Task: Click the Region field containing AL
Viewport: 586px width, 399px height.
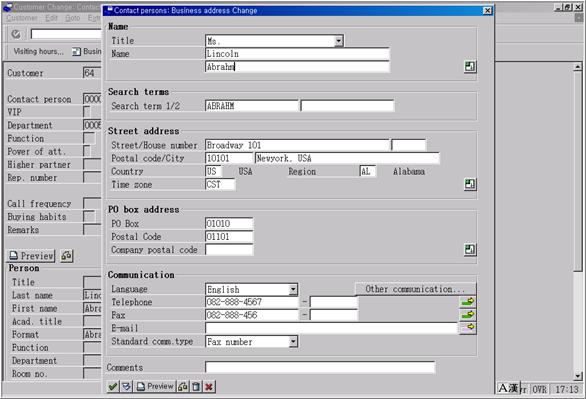Action: [367, 171]
